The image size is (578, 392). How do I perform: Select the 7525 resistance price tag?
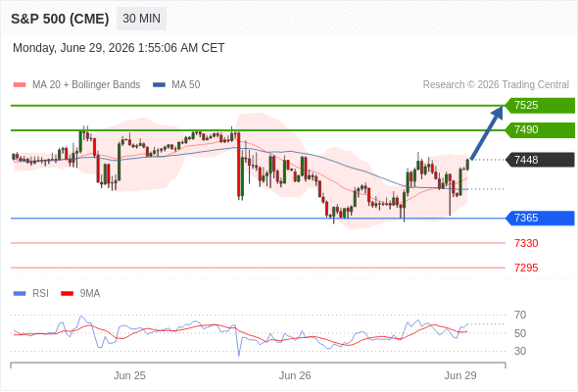541,105
